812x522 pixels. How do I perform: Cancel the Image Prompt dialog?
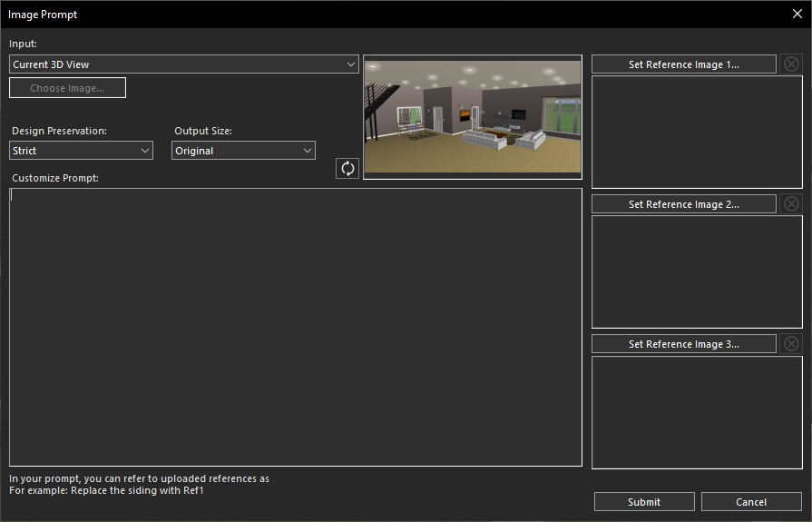(x=751, y=502)
